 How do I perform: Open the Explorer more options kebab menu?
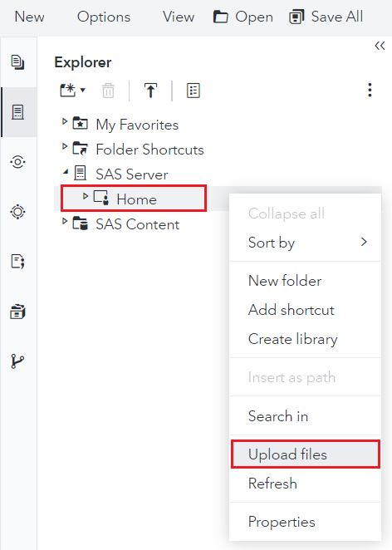[x=370, y=91]
